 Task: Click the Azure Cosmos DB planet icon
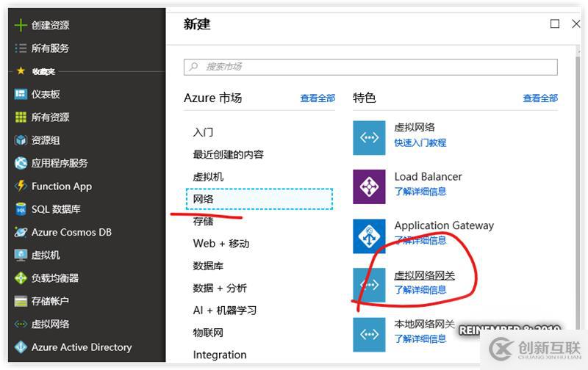21,232
